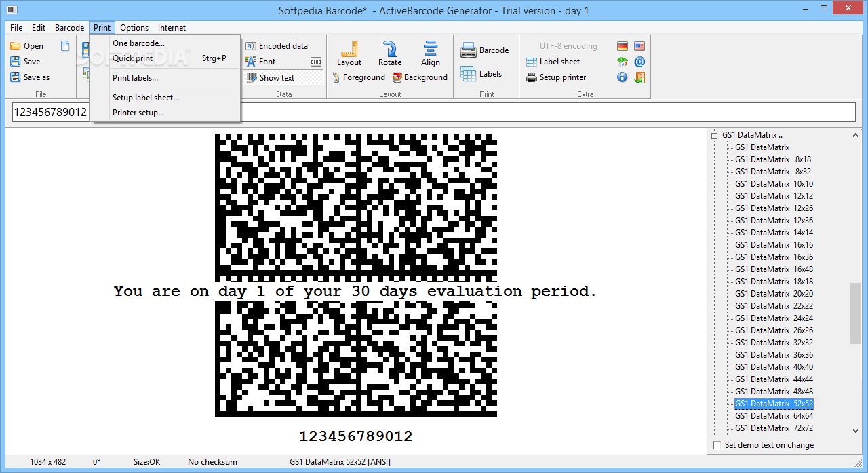Switch language with US flag icon
The image size is (868, 473).
click(x=639, y=46)
